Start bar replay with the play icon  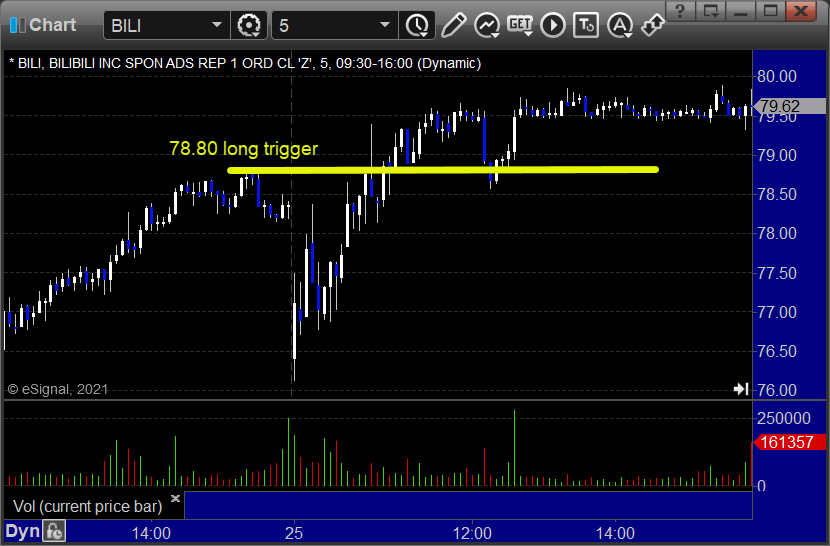point(553,25)
